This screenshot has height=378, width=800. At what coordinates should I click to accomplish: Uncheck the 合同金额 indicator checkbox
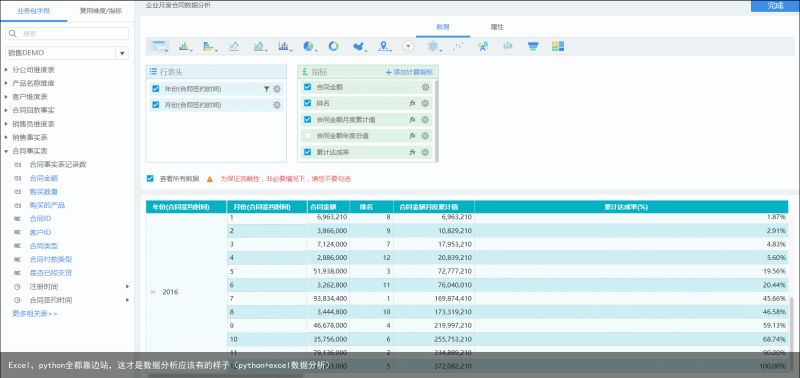point(307,87)
